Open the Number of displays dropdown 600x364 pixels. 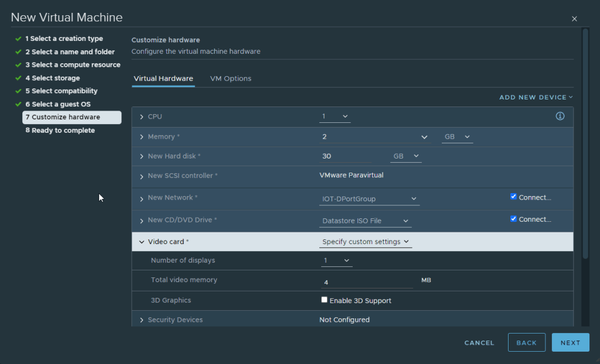[337, 260]
